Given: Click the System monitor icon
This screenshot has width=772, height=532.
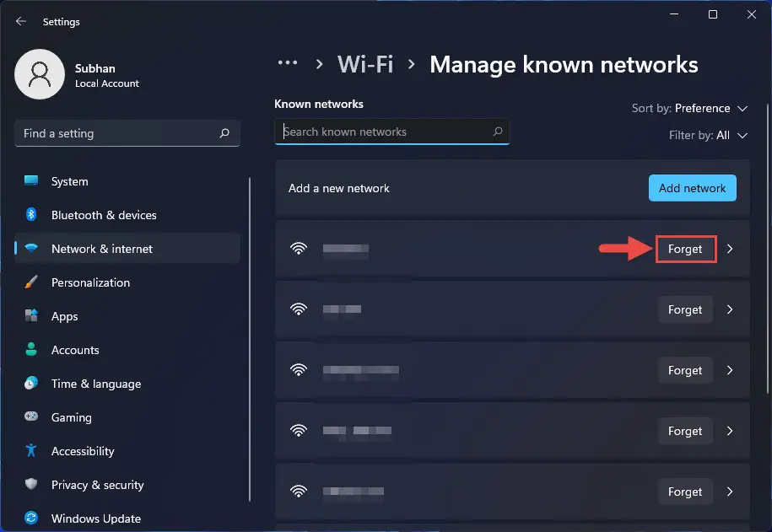Looking at the screenshot, I should point(31,180).
